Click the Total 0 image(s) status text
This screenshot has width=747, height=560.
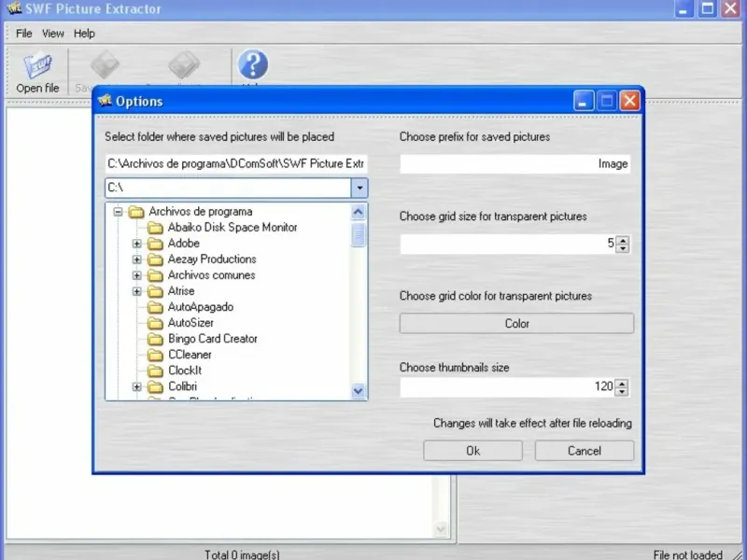click(242, 554)
